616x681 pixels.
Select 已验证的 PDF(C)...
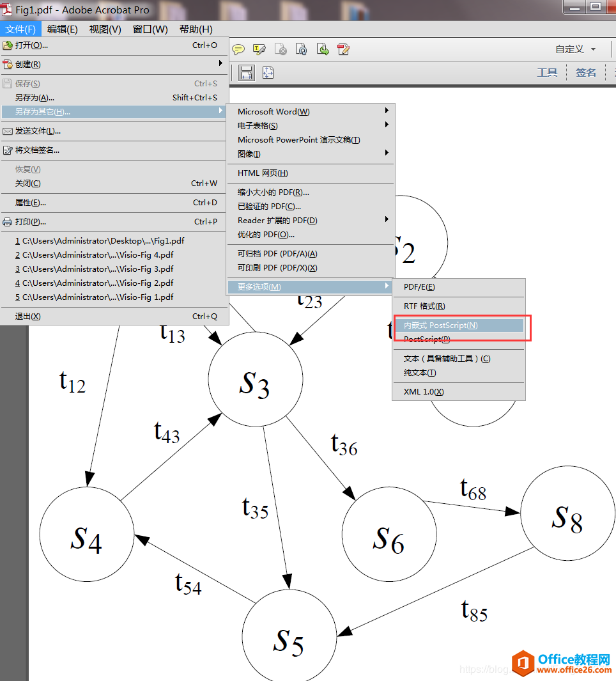[x=311, y=207]
